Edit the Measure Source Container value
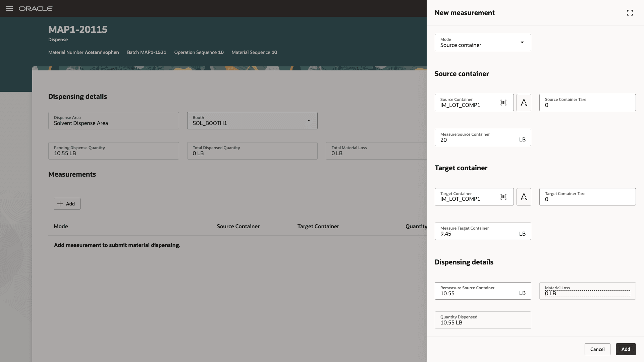644x362 pixels. point(483,137)
